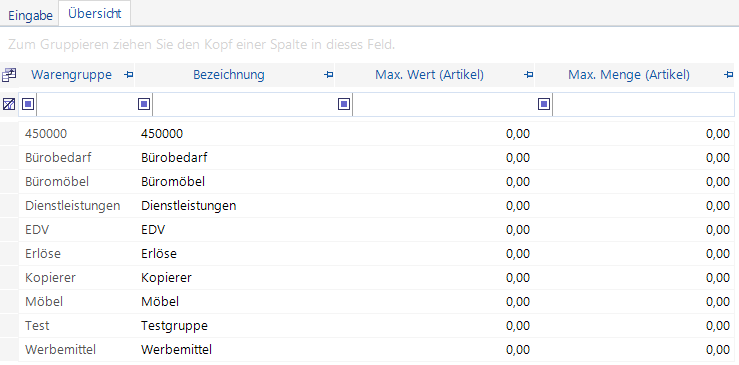This screenshot has height=365, width=739.
Task: Select the Übersicht tab
Action: [94, 13]
